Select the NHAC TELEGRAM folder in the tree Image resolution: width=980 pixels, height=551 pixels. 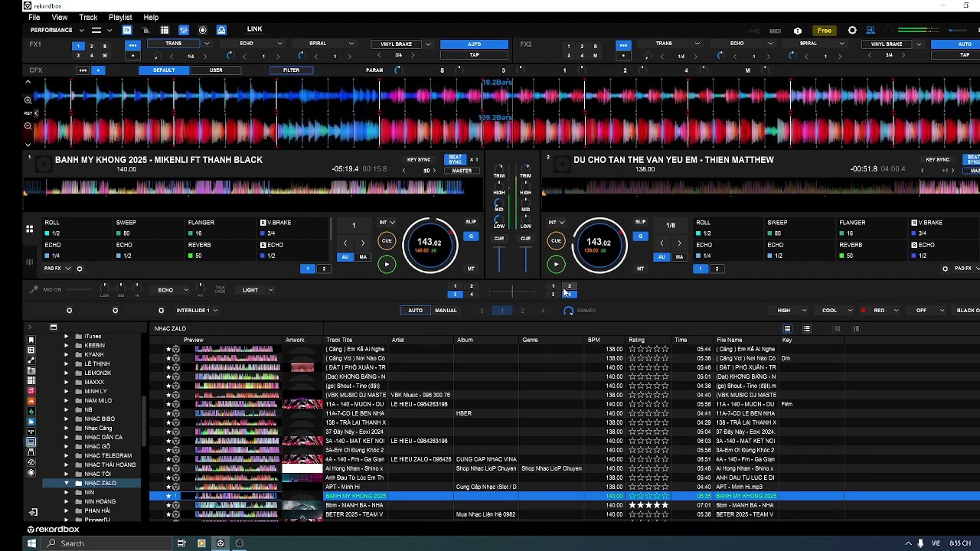click(x=108, y=455)
